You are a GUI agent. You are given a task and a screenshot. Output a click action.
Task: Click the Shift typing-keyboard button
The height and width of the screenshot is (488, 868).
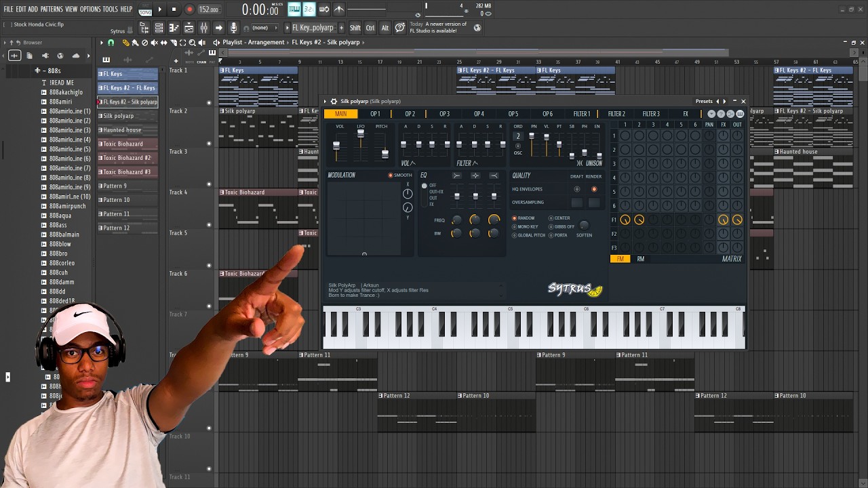[x=355, y=28]
